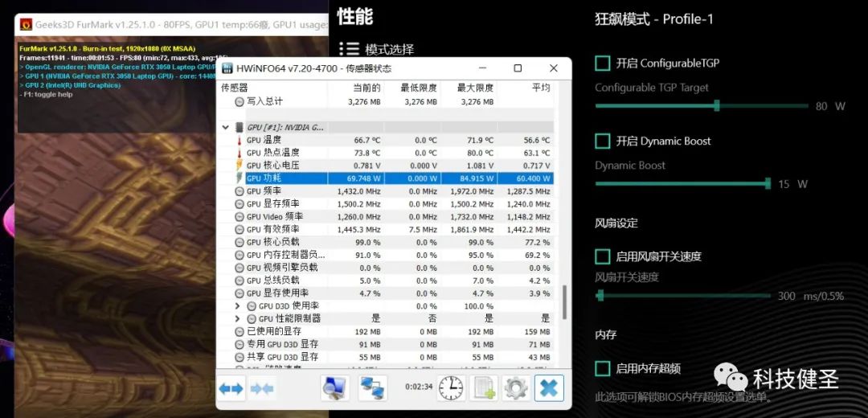The image size is (868, 418).
Task: Click the 性能 page heading
Action: click(355, 15)
